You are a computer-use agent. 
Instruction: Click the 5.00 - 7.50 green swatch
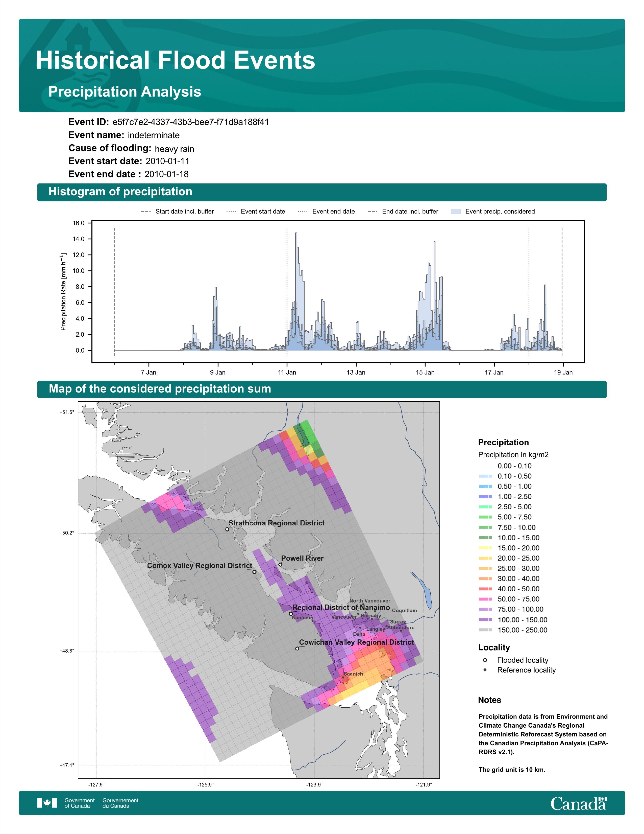485,517
